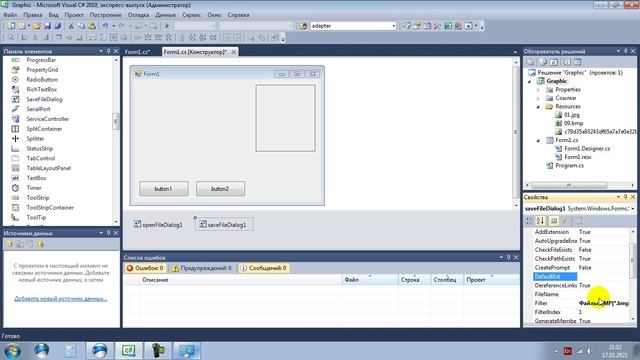Screen dimensions: 640x360
Task: Open the Проект menu
Action: coord(74,15)
